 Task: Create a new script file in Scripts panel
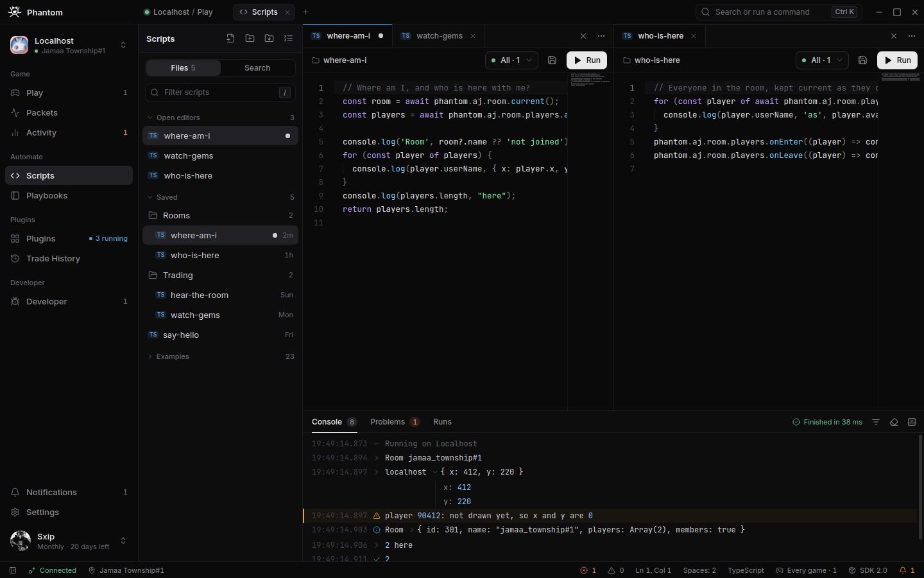[x=230, y=39]
